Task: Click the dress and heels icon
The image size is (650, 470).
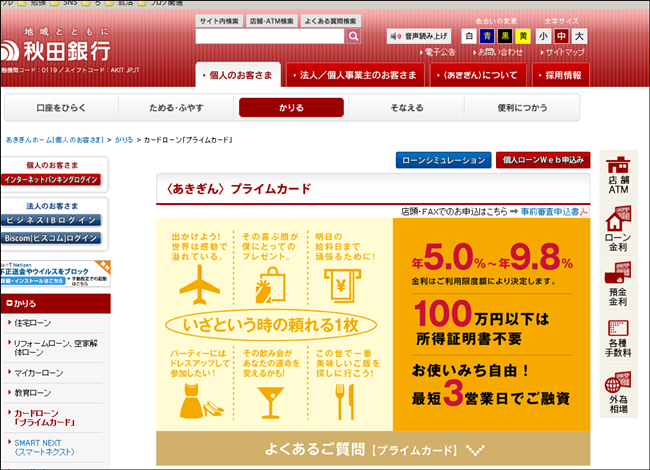Action: click(201, 400)
